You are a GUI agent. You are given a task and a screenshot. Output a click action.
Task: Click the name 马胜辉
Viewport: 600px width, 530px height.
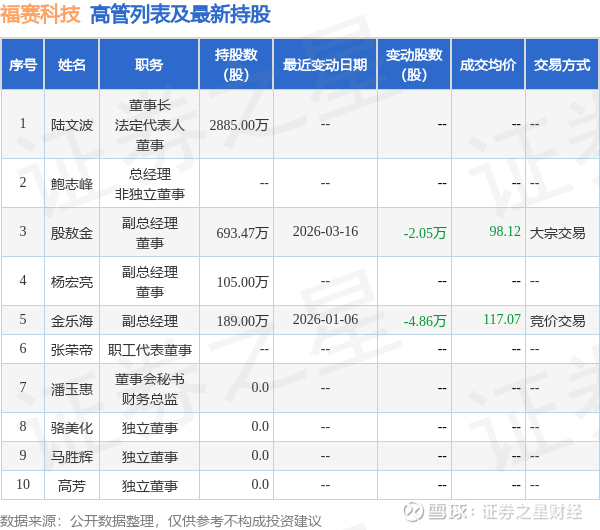[x=72, y=457]
